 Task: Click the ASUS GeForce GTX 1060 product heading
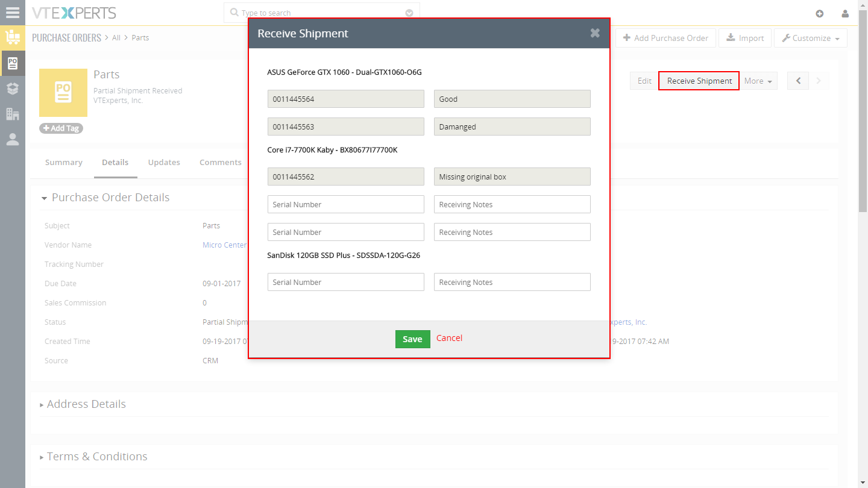[344, 72]
